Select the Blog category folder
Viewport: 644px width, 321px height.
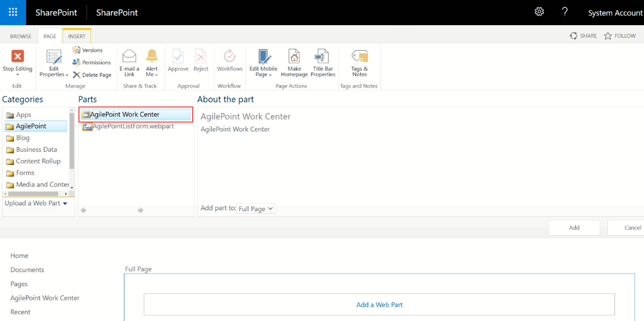click(x=18, y=138)
